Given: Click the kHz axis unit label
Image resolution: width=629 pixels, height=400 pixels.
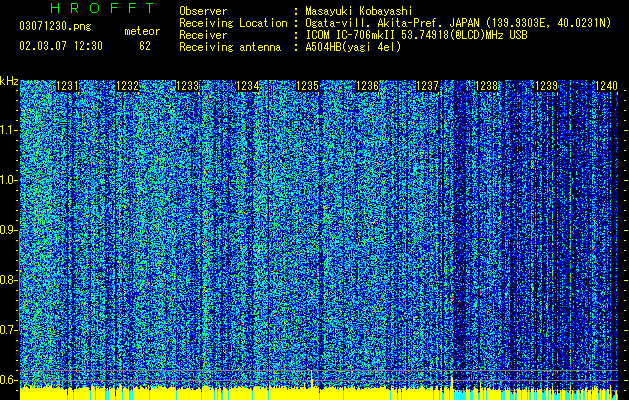Looking at the screenshot, I should (x=9, y=81).
